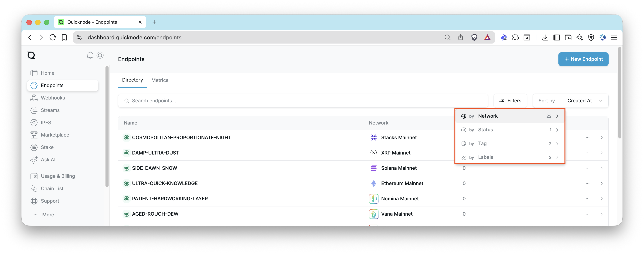Open the Marketplace from the sidebar
The height and width of the screenshot is (254, 644).
tap(55, 135)
